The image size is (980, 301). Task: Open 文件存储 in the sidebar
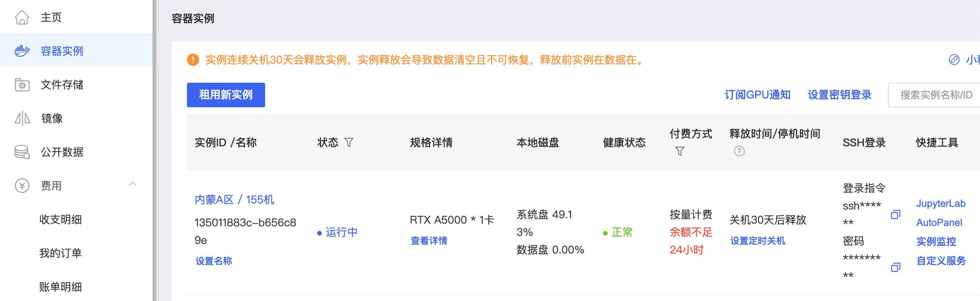tap(62, 85)
